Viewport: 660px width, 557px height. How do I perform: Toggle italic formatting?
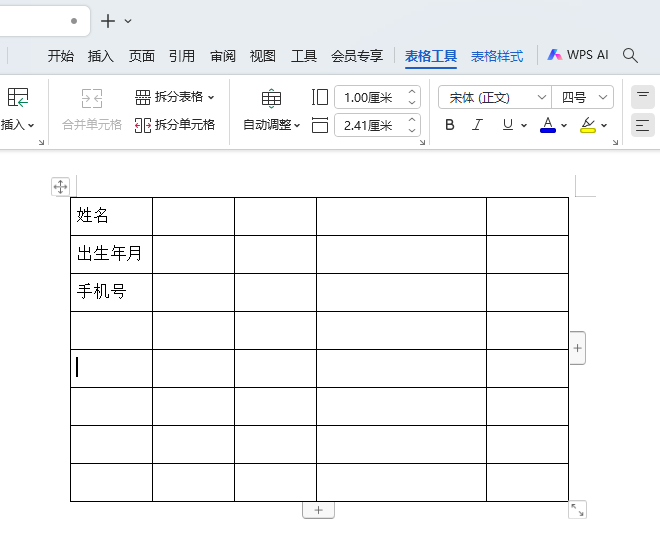point(477,125)
